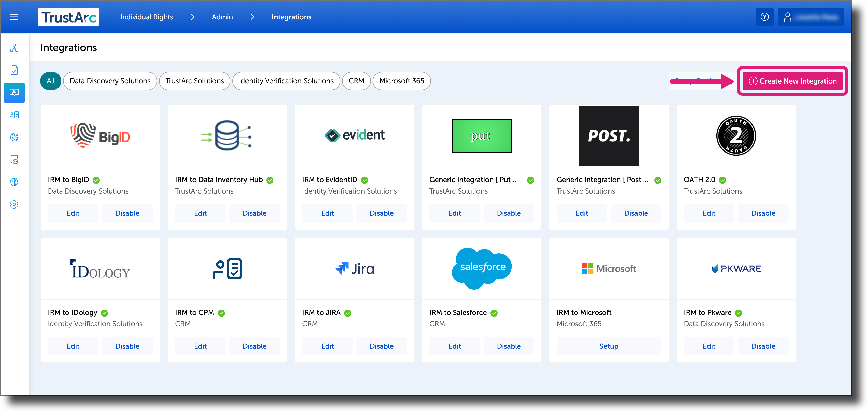Open the cookie consent icon in sidebar
This screenshot has width=868, height=412.
14,137
